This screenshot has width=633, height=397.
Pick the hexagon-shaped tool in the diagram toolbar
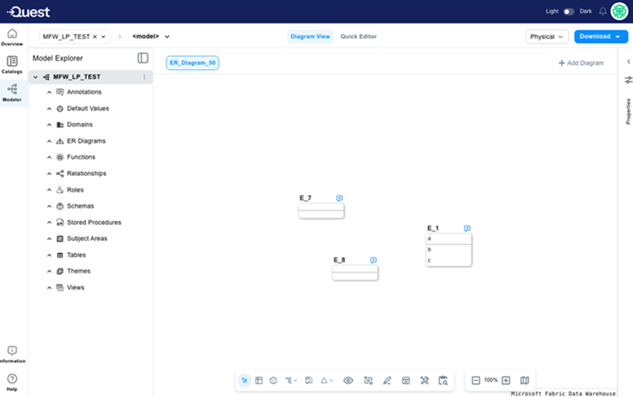273,380
